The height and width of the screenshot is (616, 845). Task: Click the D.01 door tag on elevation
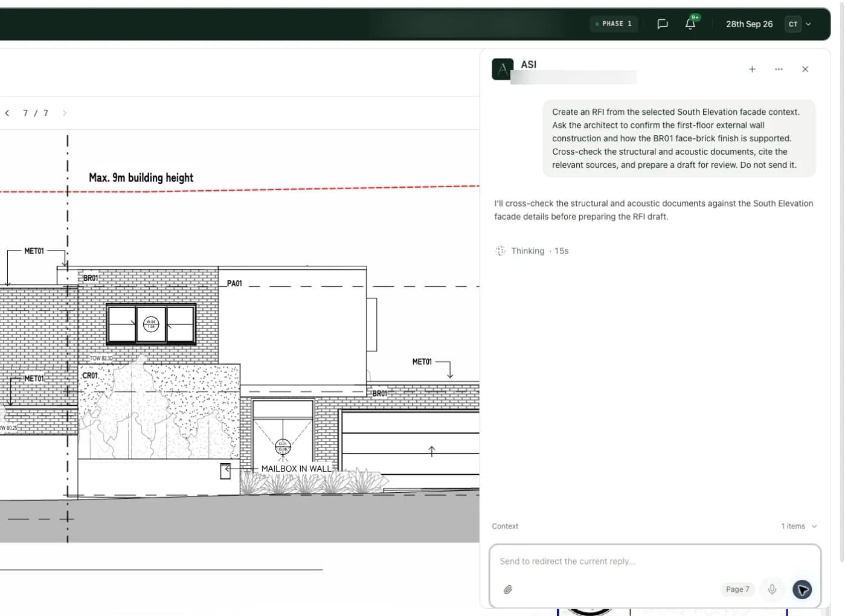283,447
